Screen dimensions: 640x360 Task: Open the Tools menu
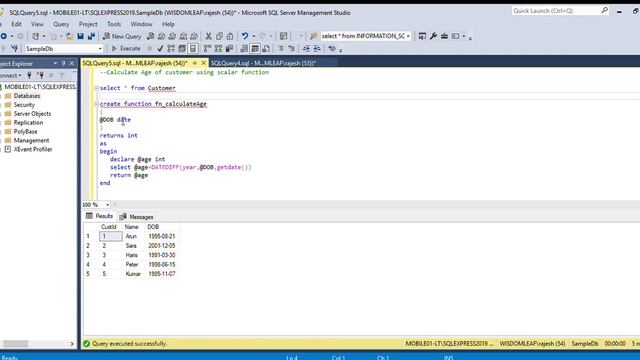[x=114, y=24]
